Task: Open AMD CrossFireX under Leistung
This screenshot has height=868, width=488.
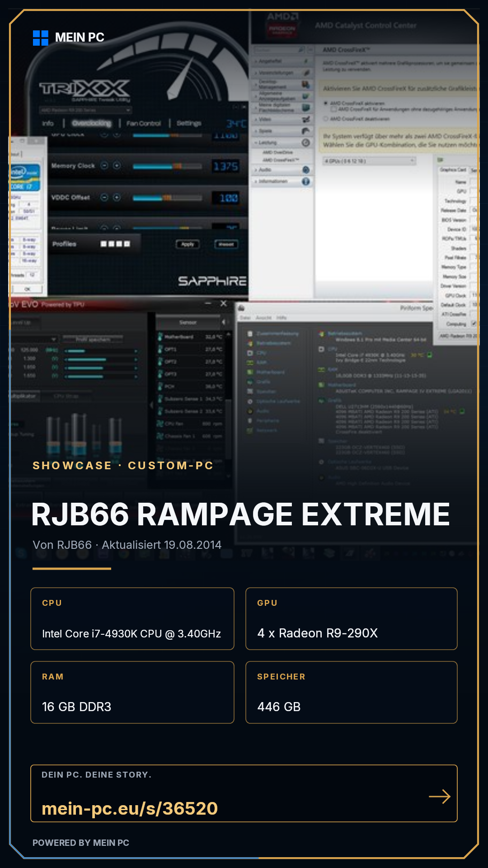Action: click(281, 160)
